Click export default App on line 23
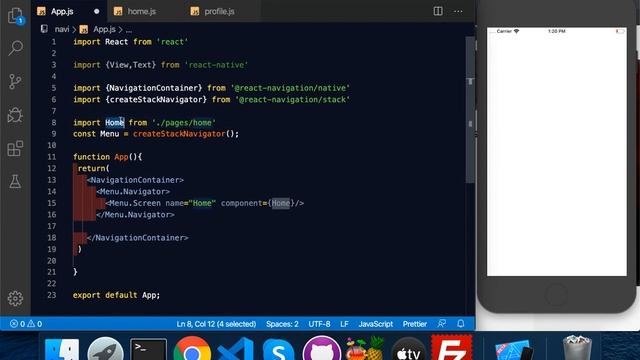Viewport: 640px width, 360px height. tap(116, 295)
